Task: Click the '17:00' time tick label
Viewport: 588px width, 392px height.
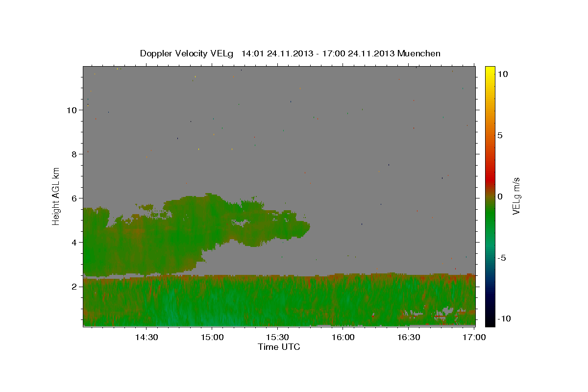Action: pyautogui.click(x=475, y=337)
